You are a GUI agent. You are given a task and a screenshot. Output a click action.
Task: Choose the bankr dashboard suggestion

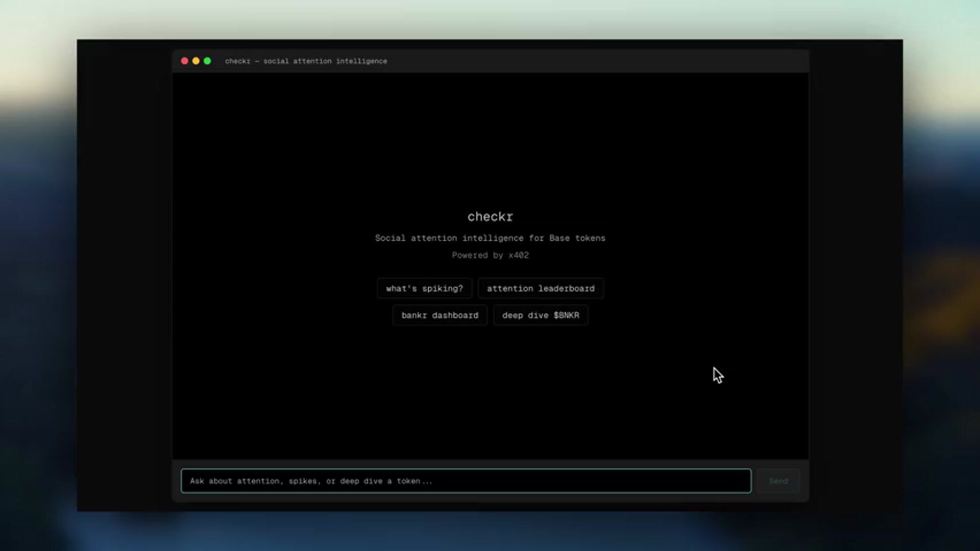(439, 315)
